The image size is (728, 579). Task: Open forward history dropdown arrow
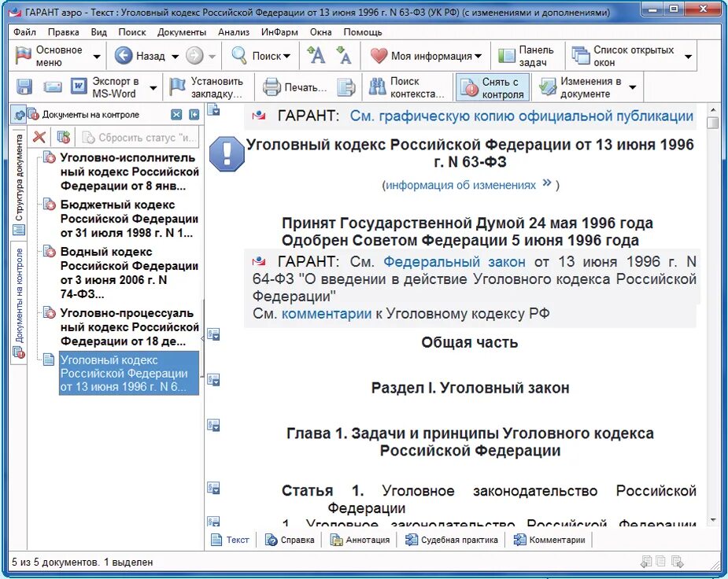[212, 57]
